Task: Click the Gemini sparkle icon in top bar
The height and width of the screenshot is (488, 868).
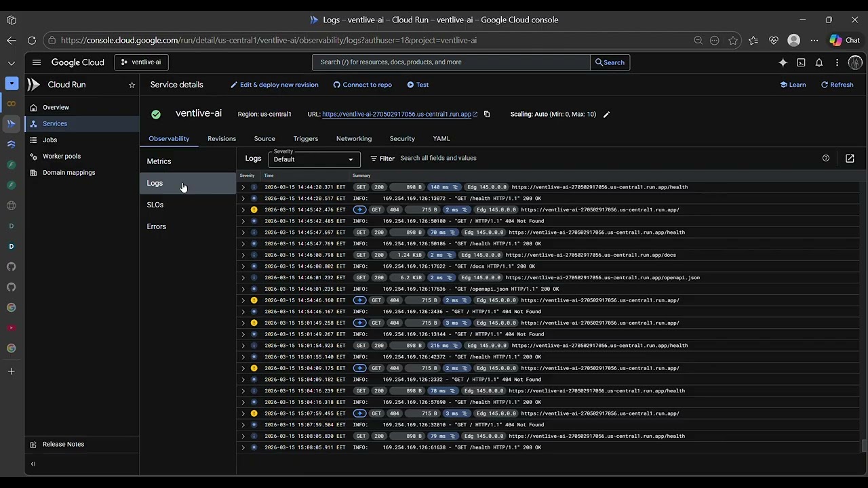Action: (783, 62)
